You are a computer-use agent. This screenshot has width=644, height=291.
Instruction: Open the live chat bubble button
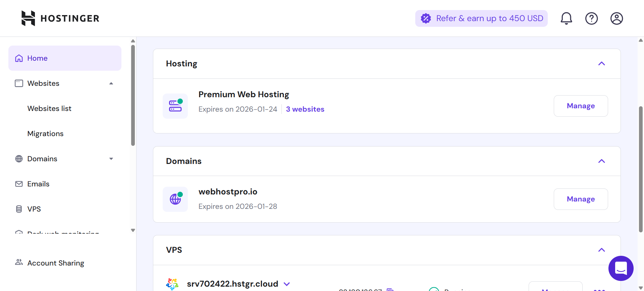pos(621,268)
